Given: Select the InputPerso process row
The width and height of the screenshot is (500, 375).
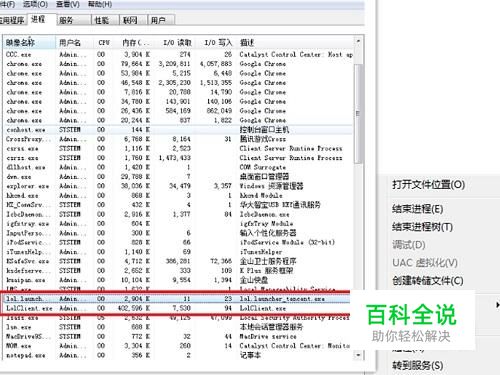Looking at the screenshot, I should [x=178, y=233].
